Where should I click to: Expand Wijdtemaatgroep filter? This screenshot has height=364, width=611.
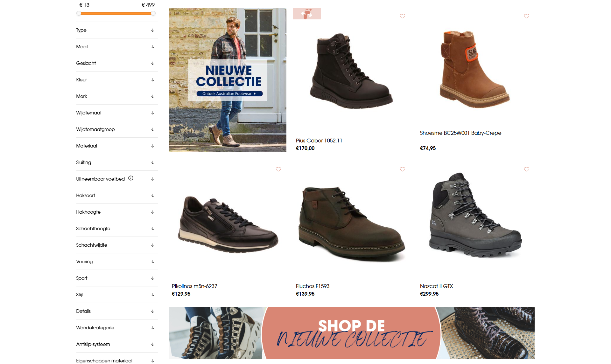(117, 129)
